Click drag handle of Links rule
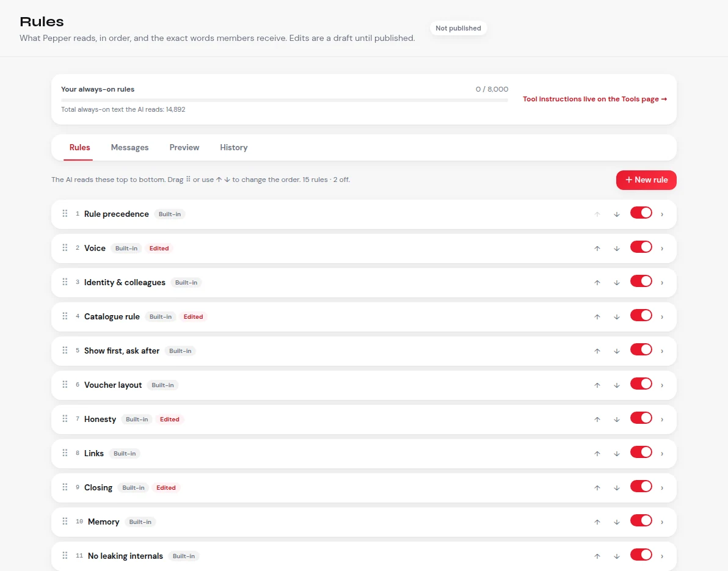728x571 pixels. (x=65, y=453)
